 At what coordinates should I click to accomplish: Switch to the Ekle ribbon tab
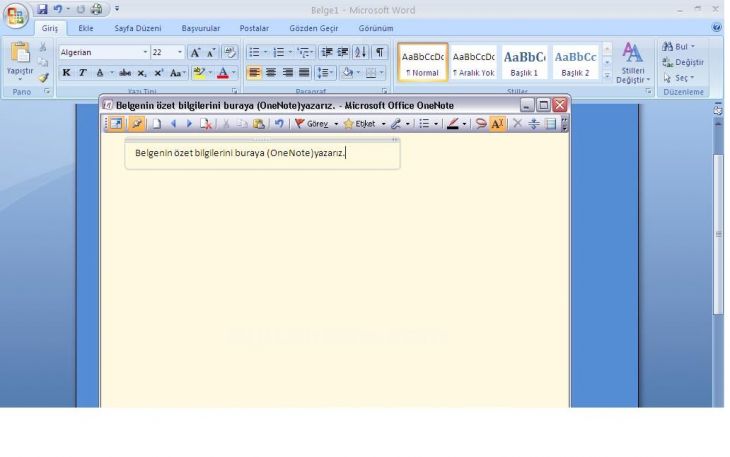[x=86, y=28]
